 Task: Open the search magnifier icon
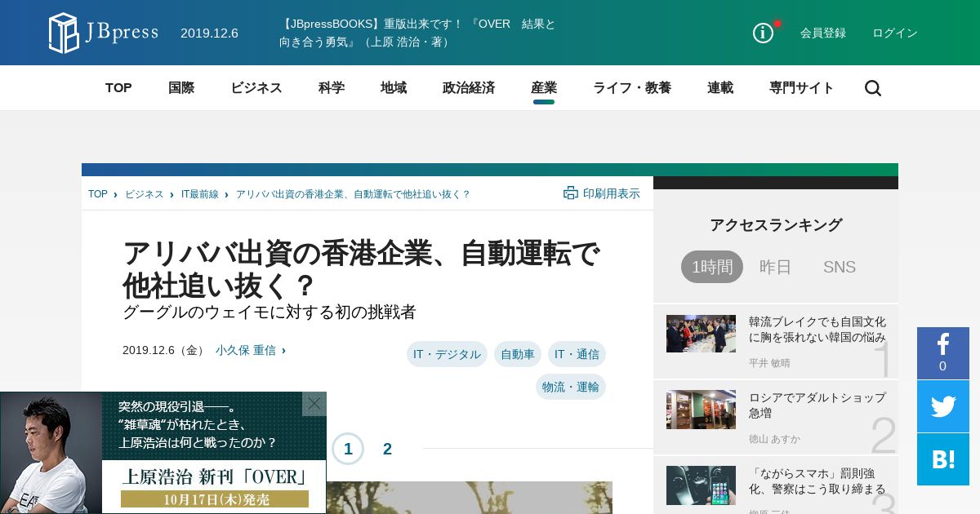tap(873, 88)
